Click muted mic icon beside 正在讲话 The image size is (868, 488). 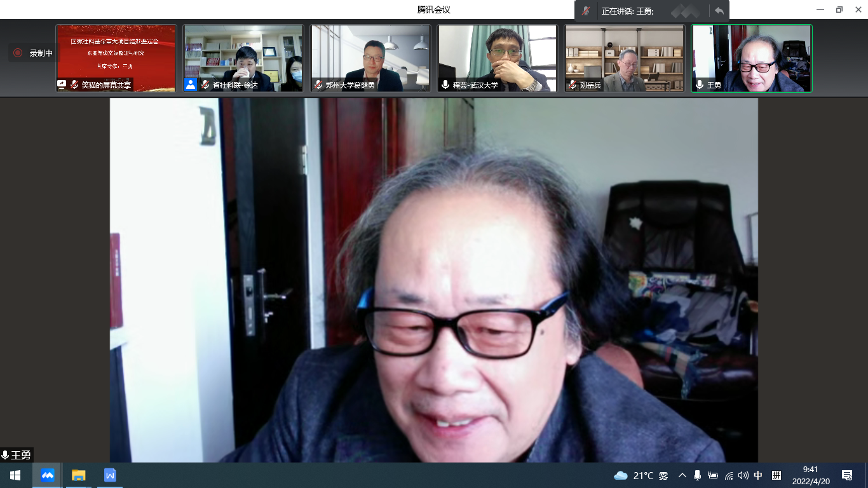pos(586,11)
